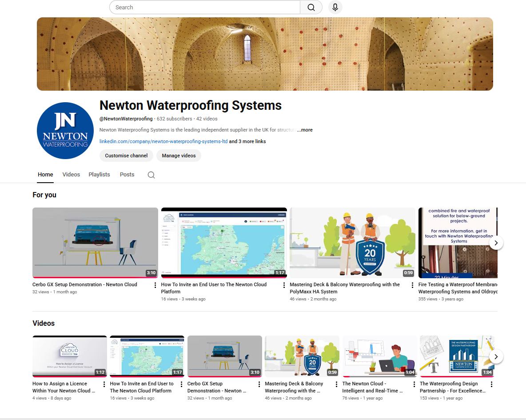Open the Playlists tab

tap(100, 175)
